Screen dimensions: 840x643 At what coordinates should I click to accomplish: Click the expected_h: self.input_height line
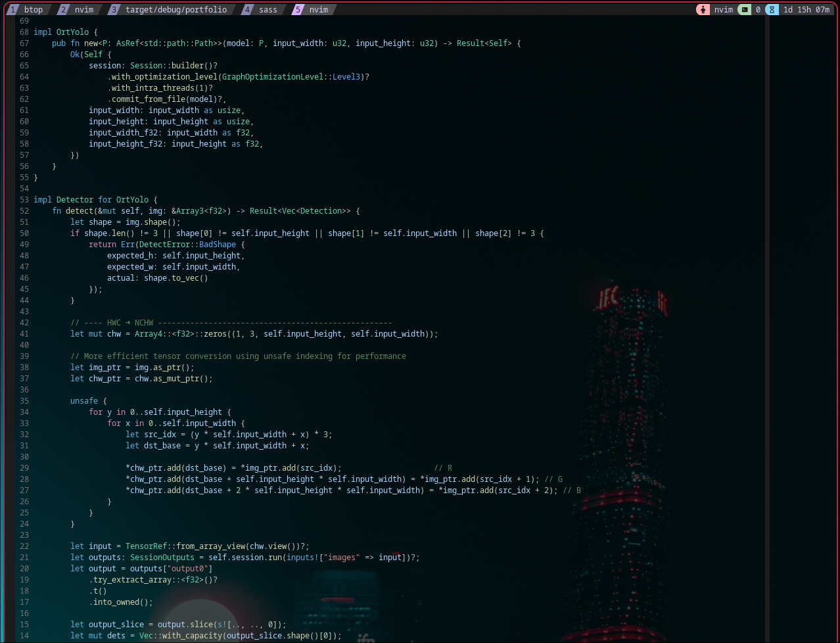176,256
